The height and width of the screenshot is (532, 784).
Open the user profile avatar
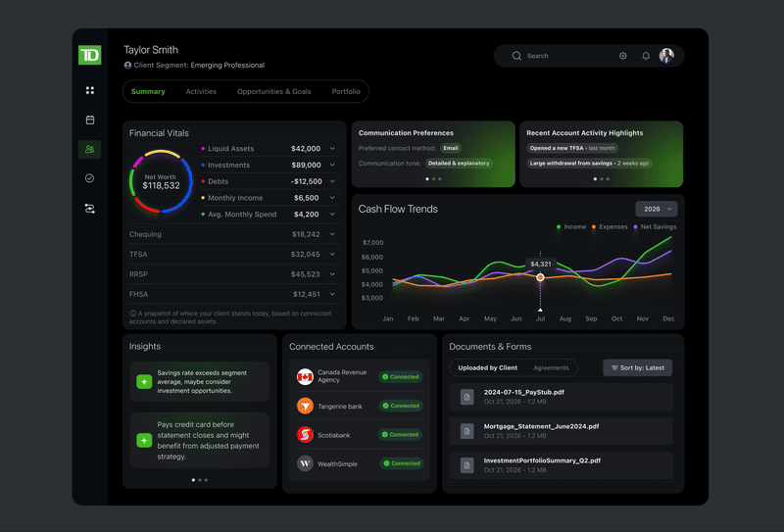pyautogui.click(x=666, y=56)
